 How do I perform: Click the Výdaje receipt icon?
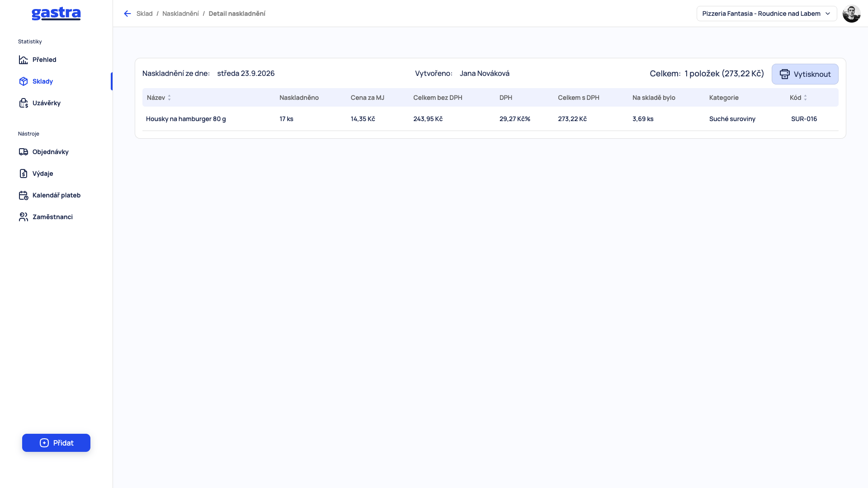coord(24,174)
